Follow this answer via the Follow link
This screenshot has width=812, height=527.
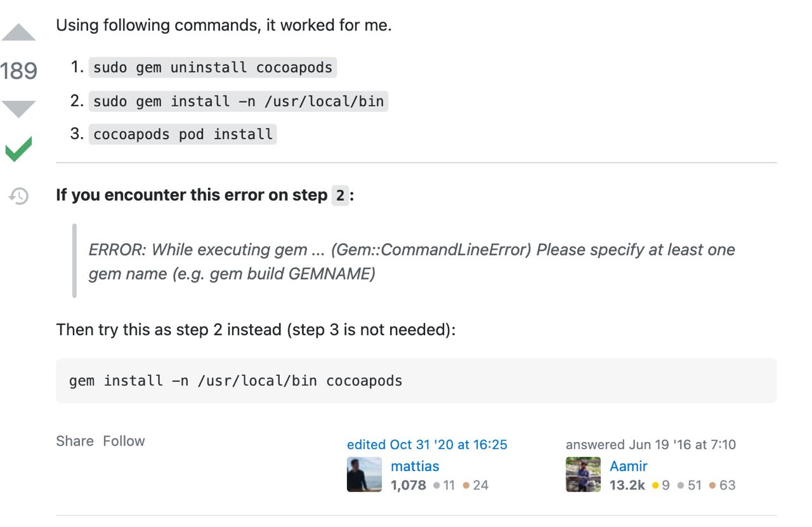click(x=124, y=441)
